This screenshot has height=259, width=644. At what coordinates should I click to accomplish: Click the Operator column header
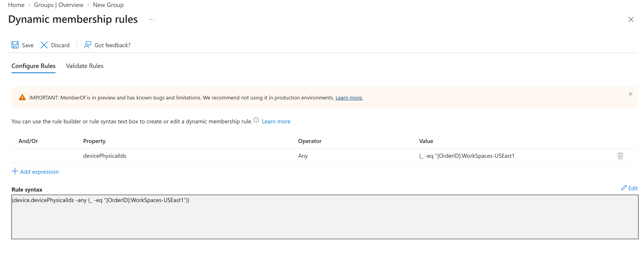(310, 141)
